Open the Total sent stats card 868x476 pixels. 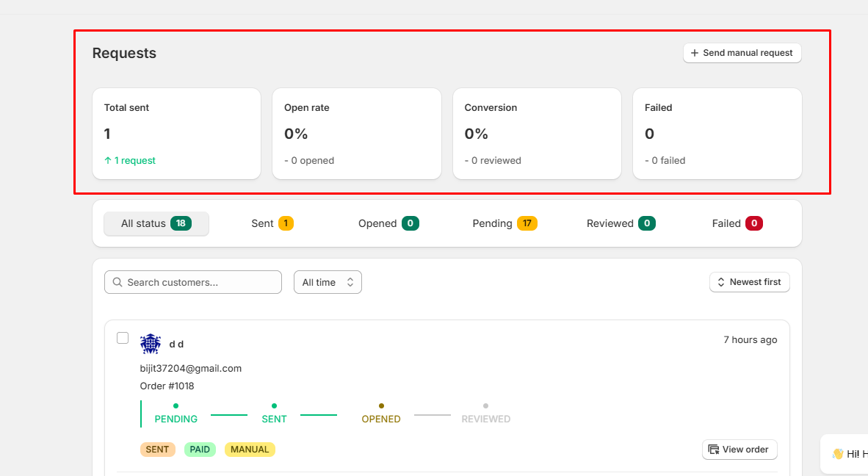176,134
